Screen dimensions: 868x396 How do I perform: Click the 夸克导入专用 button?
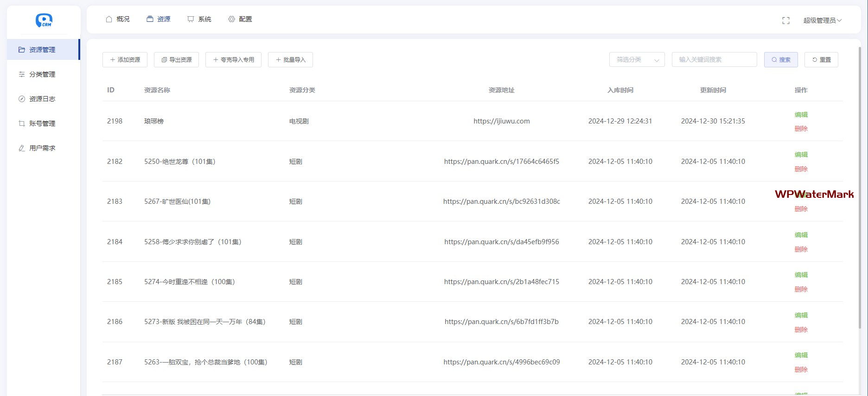(233, 59)
